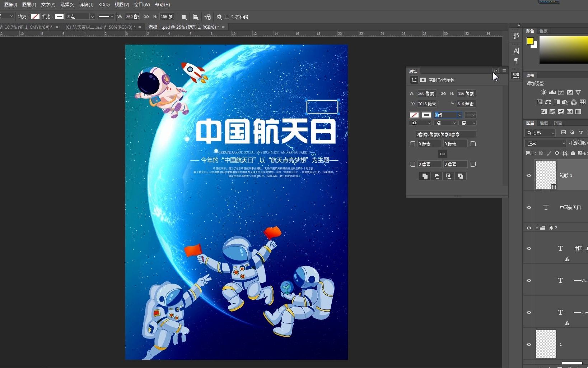Add a Threshold adjustment
Screen dimensions: 588x368
tap(561, 112)
